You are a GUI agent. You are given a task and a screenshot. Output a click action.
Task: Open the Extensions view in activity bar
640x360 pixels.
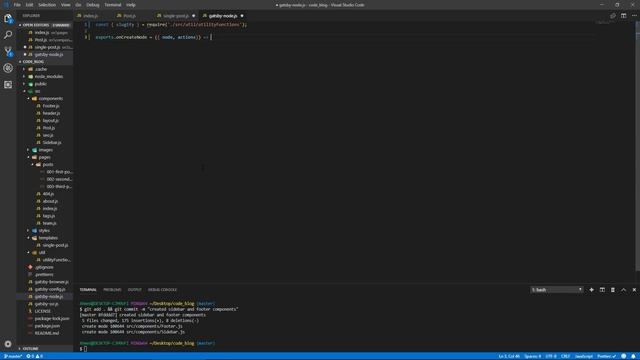coord(8,84)
